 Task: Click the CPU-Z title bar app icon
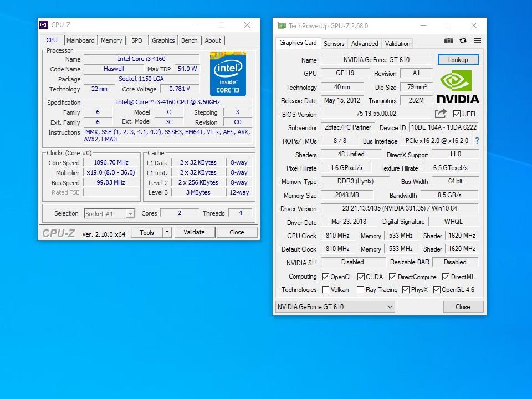[x=44, y=25]
